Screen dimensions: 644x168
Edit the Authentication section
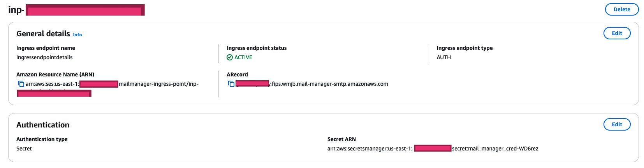617,124
